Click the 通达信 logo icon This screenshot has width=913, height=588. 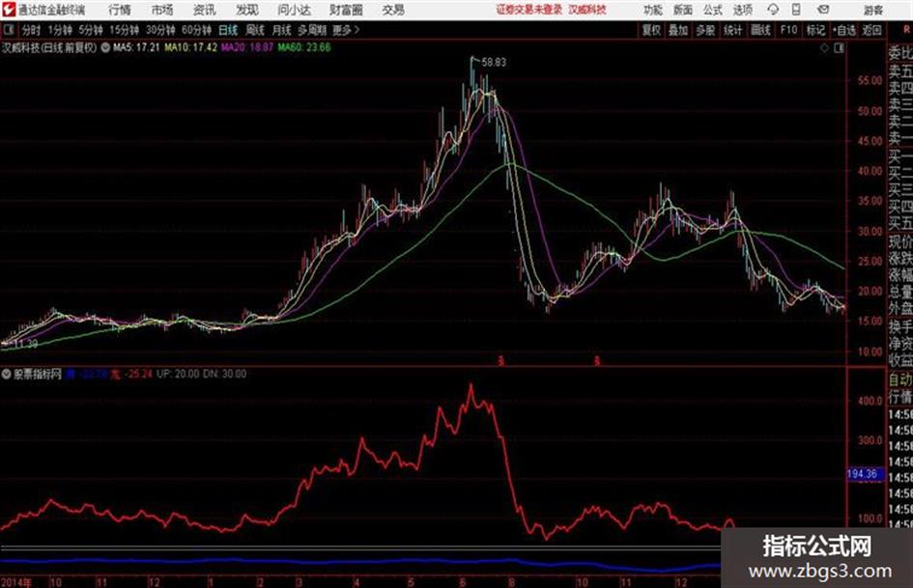coord(9,10)
